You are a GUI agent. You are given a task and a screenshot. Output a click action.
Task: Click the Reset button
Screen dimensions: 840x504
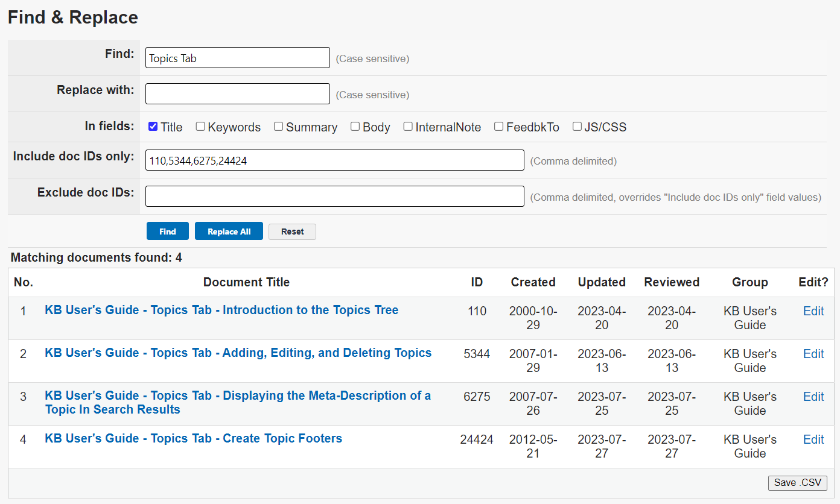tap(292, 232)
